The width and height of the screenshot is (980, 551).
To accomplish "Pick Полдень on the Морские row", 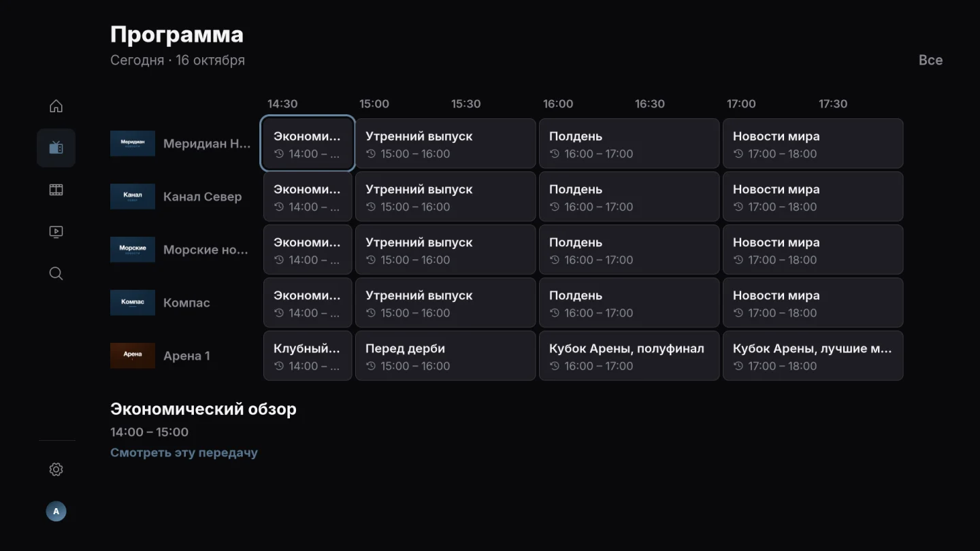I will tap(630, 250).
